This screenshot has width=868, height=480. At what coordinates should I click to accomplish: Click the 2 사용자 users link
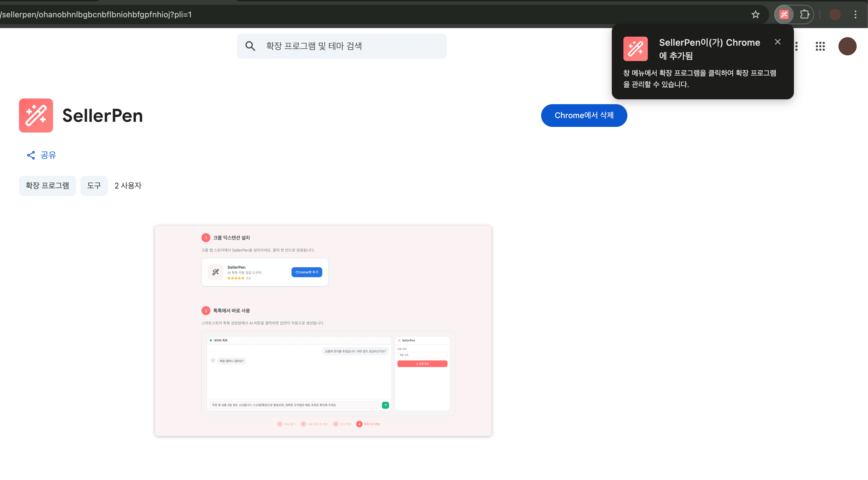[128, 185]
